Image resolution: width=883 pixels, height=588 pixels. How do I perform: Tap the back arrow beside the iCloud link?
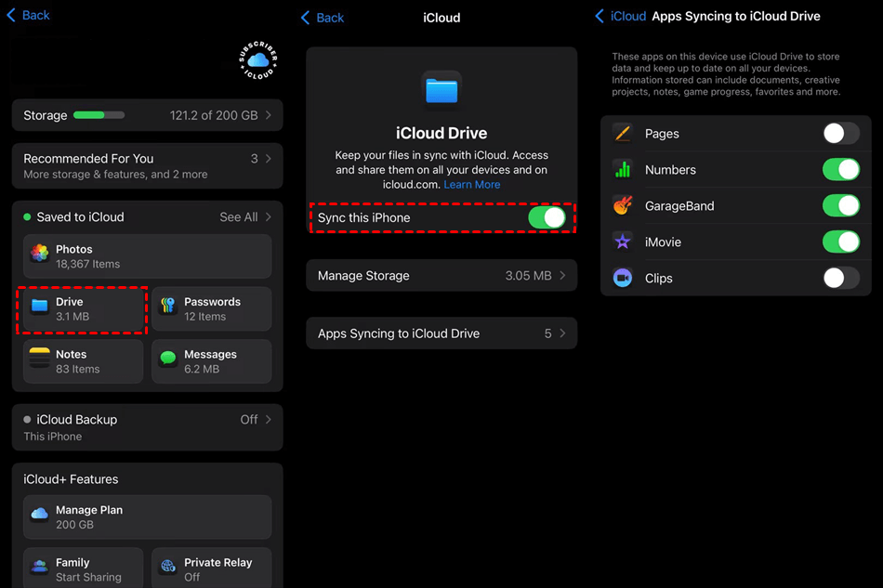(600, 17)
